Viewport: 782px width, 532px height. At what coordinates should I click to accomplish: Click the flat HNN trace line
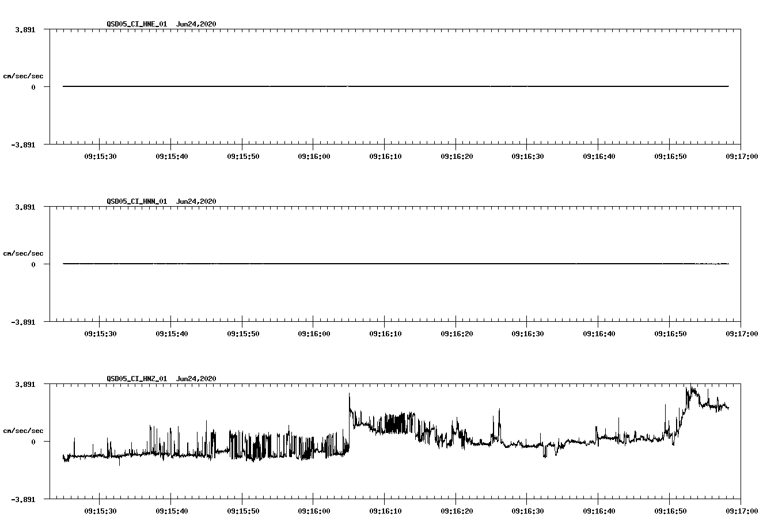pos(396,264)
